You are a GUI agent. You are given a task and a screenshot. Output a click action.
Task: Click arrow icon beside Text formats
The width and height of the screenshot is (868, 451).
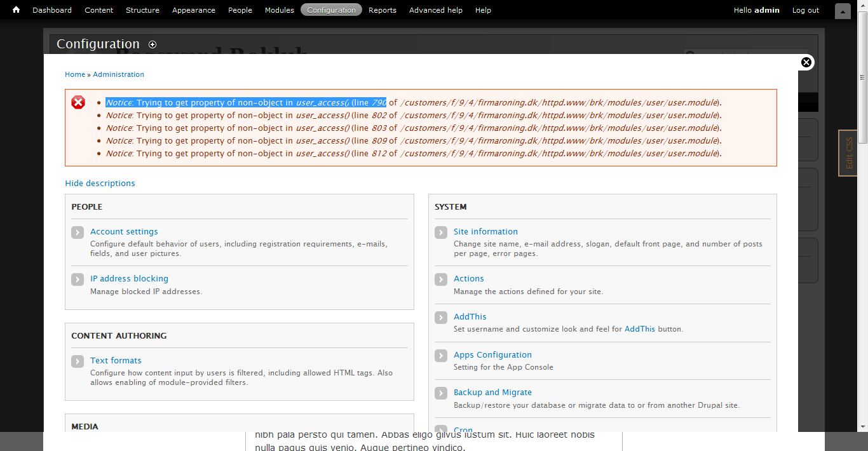click(78, 361)
